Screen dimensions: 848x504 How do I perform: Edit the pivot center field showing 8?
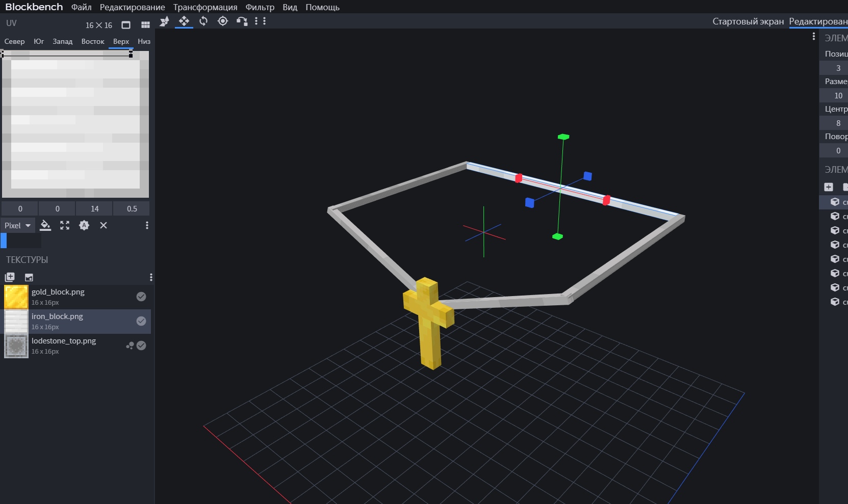(834, 123)
